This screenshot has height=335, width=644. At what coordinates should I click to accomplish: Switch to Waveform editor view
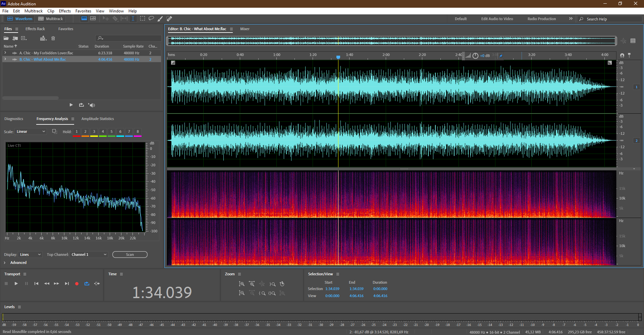pyautogui.click(x=20, y=19)
